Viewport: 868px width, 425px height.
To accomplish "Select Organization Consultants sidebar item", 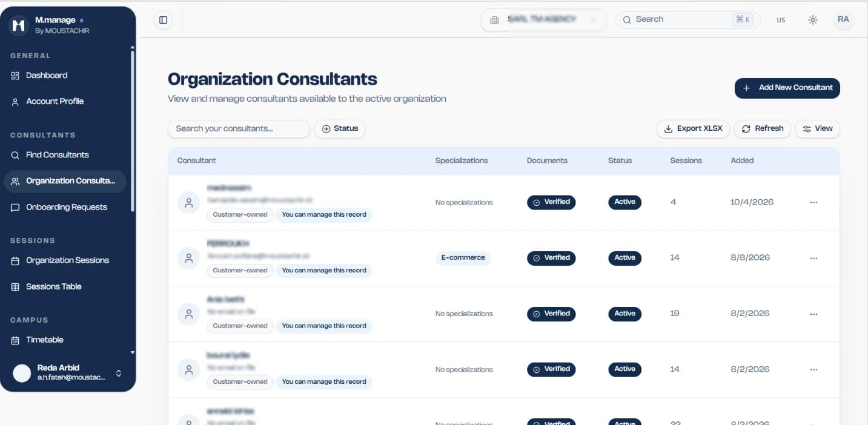I will click(x=65, y=181).
